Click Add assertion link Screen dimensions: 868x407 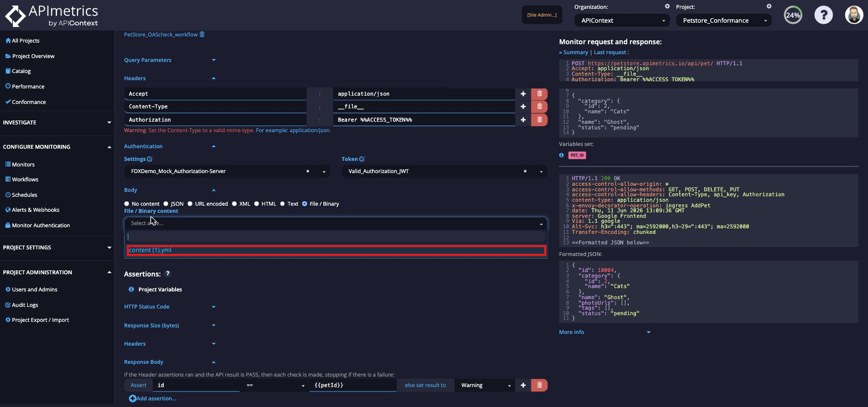pos(153,399)
